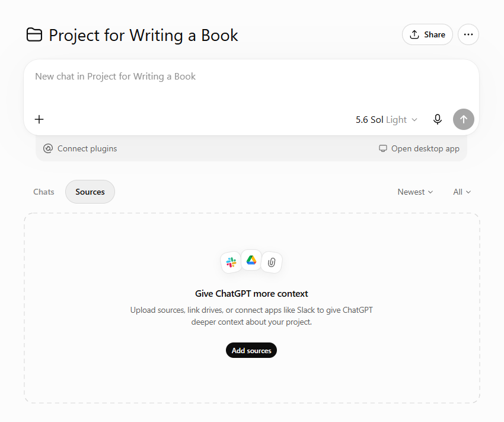Select the Sources tab
The image size is (504, 422).
(90, 192)
